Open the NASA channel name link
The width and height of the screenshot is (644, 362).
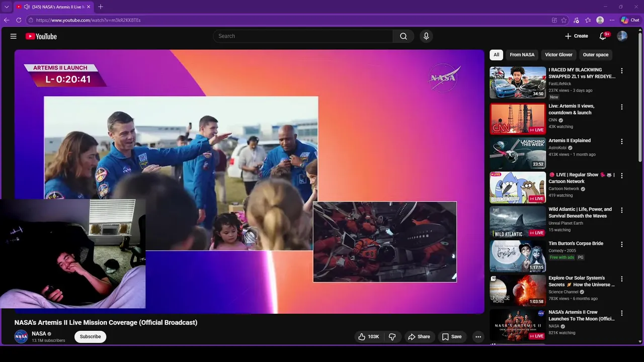point(39,334)
